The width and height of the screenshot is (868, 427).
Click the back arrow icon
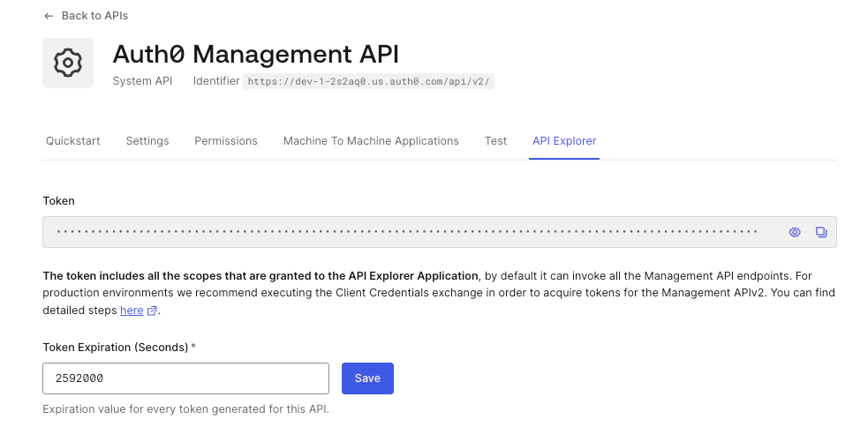[x=49, y=16]
